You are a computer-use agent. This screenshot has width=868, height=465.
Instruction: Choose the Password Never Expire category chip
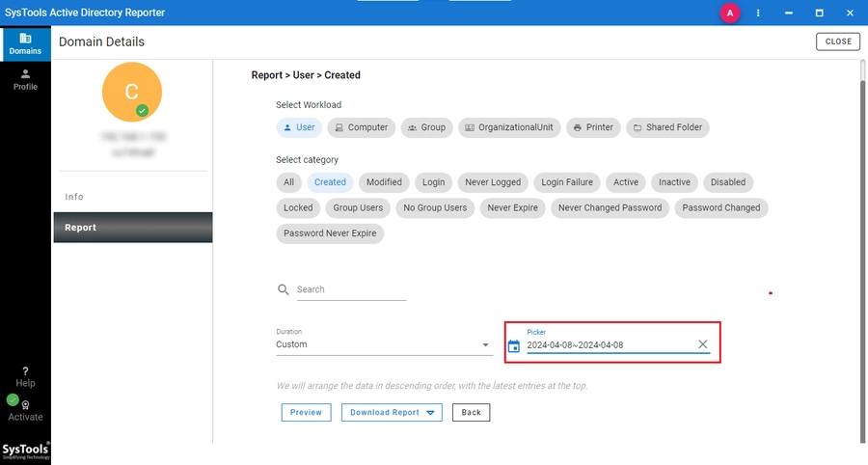click(x=330, y=233)
